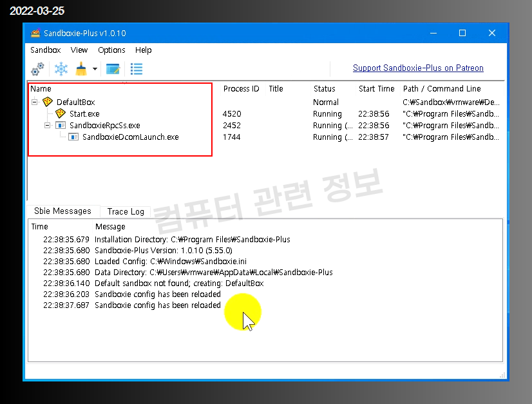This screenshot has width=532, height=404.
Task: Click the SandboxieRpcSs.exe window icon
Action: tap(61, 125)
